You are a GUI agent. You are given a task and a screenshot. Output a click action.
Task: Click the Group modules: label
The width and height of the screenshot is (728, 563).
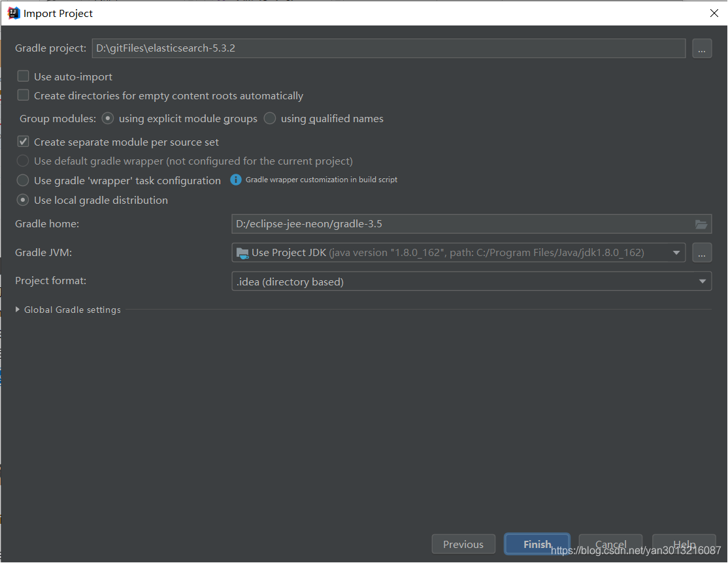click(x=58, y=118)
